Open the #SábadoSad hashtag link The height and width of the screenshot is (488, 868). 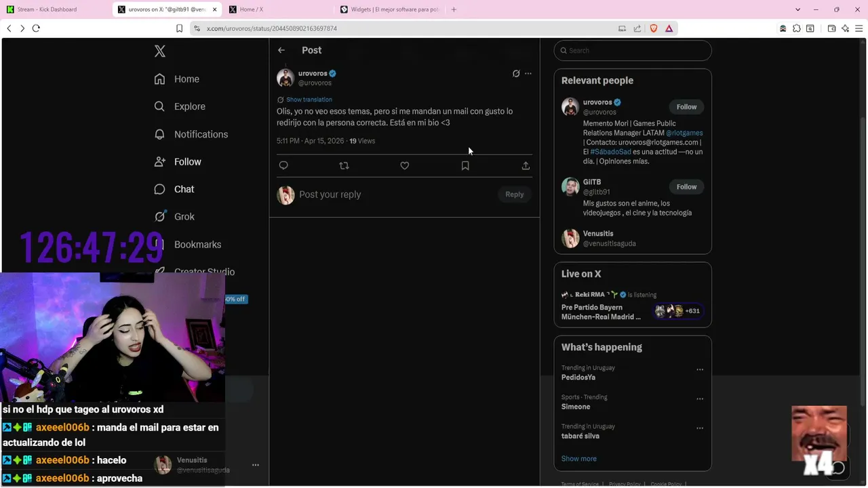[x=610, y=152]
